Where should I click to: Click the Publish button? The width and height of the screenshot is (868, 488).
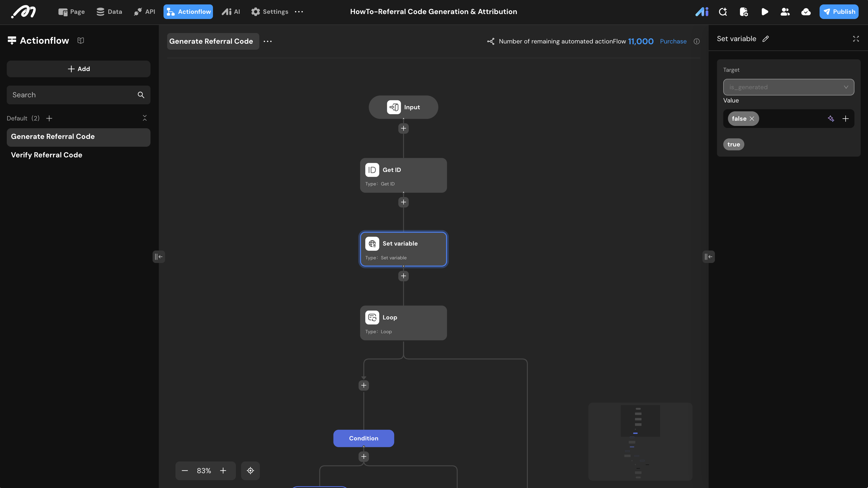click(x=839, y=12)
